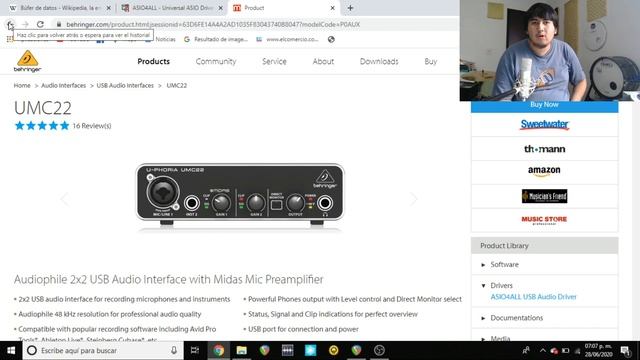Viewport: 640px width, 360px height.
Task: Click the Product Library header
Action: [x=544, y=246]
